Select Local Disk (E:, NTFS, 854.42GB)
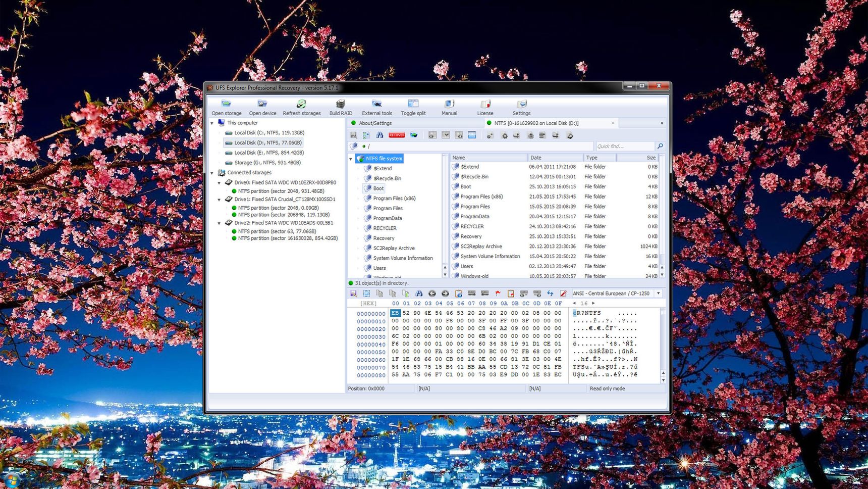The height and width of the screenshot is (489, 868). coord(264,153)
